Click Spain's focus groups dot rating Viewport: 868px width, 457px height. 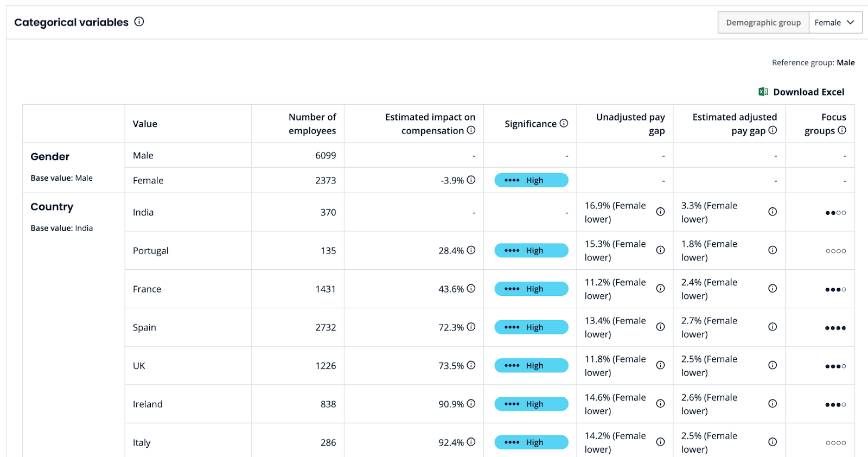click(x=835, y=328)
